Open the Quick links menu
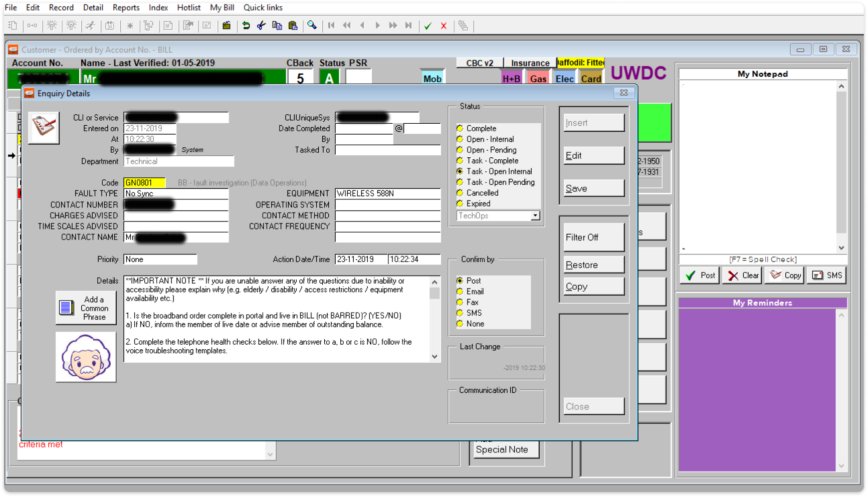This screenshot has height=497, width=868. click(263, 8)
